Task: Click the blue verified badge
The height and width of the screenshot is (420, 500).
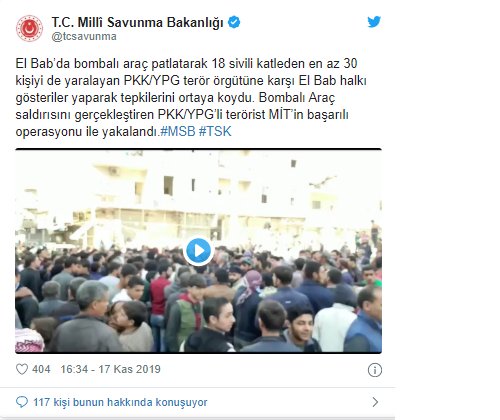Action: pyautogui.click(x=234, y=22)
